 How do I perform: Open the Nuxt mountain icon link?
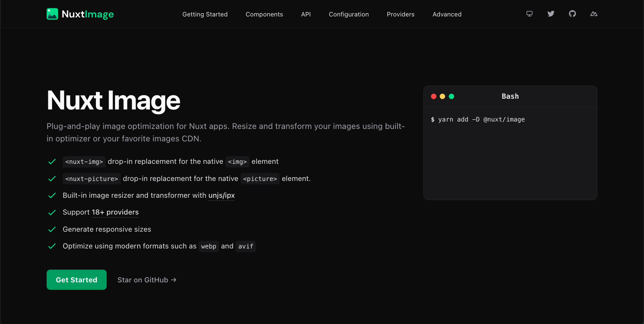tap(594, 14)
